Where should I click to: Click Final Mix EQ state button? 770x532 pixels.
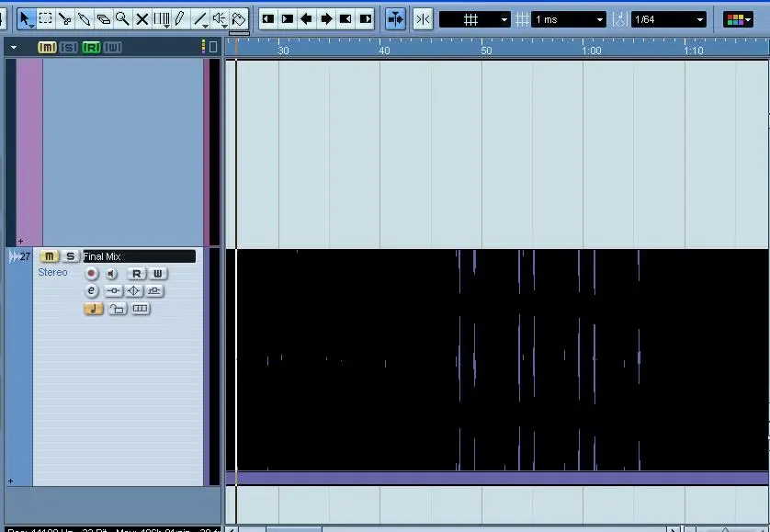pos(133,291)
